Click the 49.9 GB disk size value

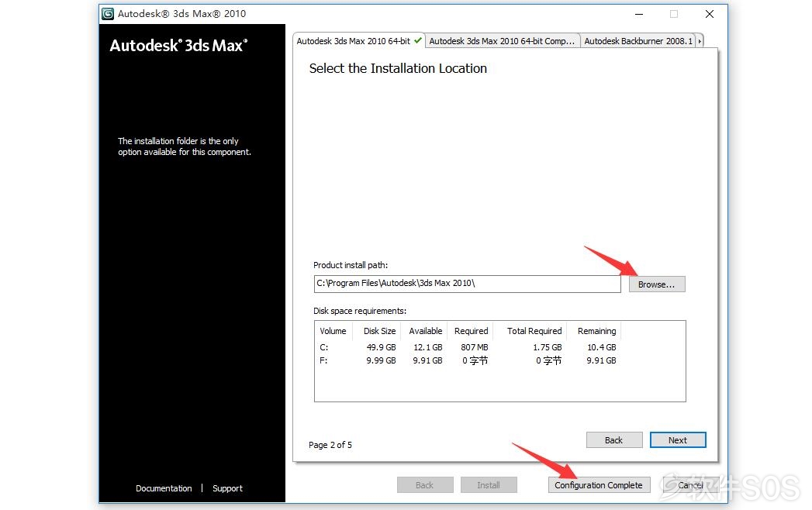click(x=381, y=347)
